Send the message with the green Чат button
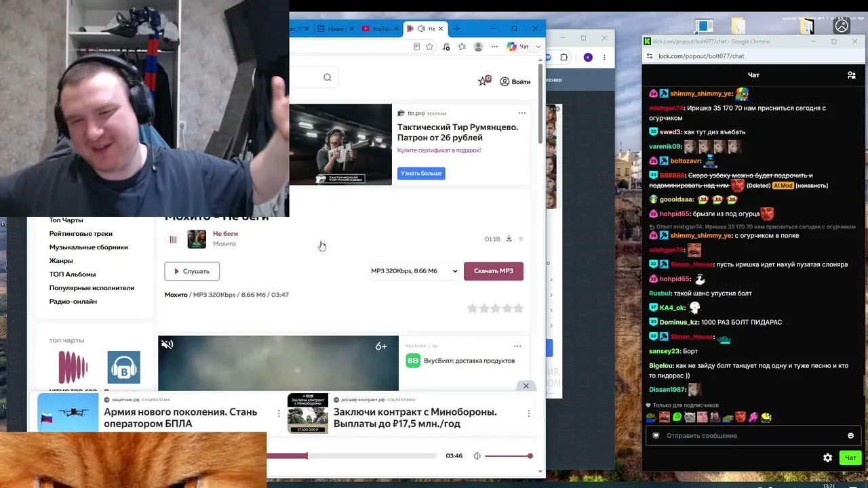 pyautogui.click(x=850, y=458)
